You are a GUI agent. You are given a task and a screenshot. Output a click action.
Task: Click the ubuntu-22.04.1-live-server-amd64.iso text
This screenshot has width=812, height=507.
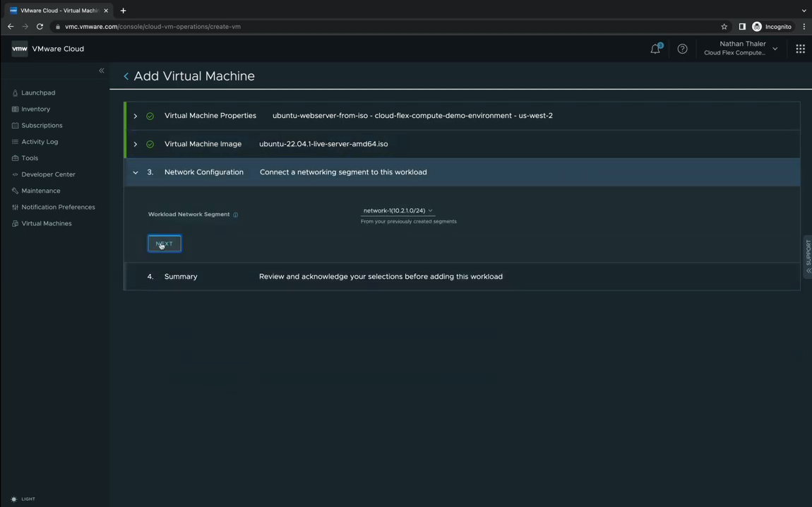coord(323,144)
